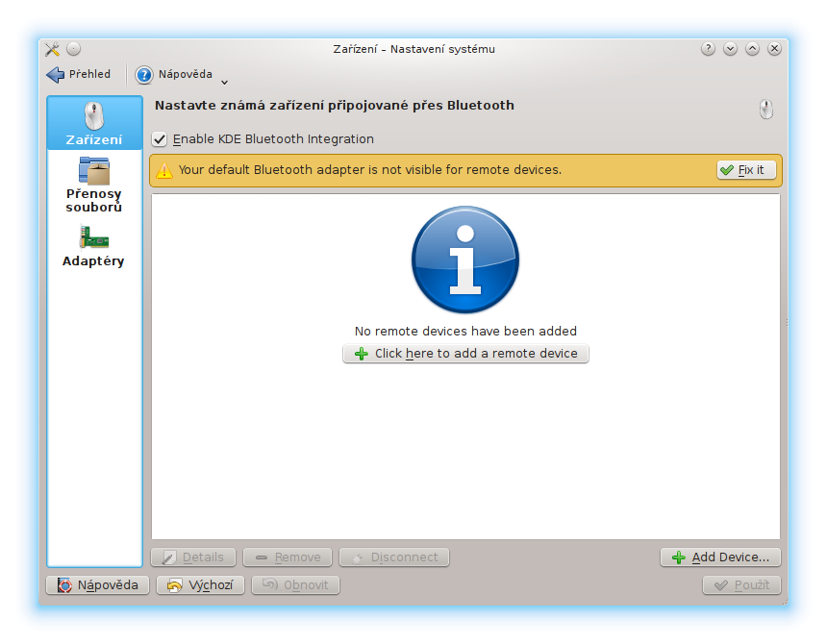Open the Nápověda toolbar help button
Image resolution: width=827 pixels, height=644 pixels.
[x=174, y=74]
